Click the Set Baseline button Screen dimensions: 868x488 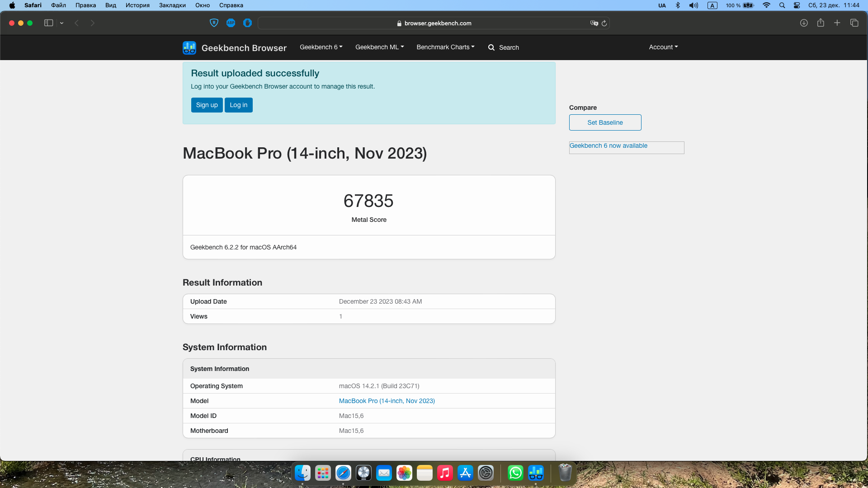(605, 122)
